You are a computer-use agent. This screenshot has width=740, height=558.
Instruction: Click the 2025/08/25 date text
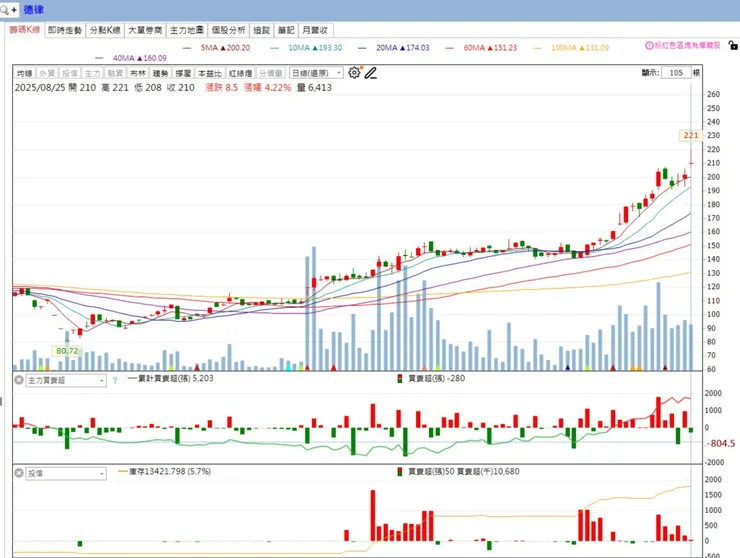[x=40, y=88]
